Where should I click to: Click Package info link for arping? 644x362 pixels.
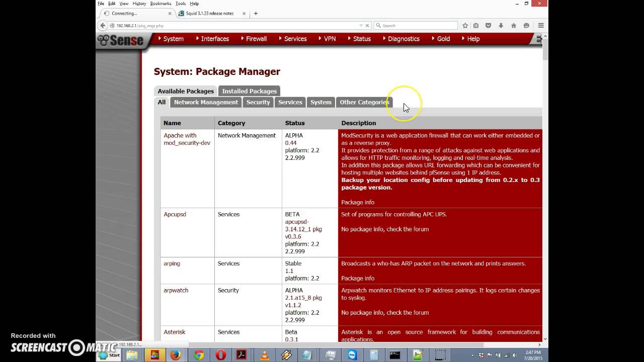click(358, 278)
